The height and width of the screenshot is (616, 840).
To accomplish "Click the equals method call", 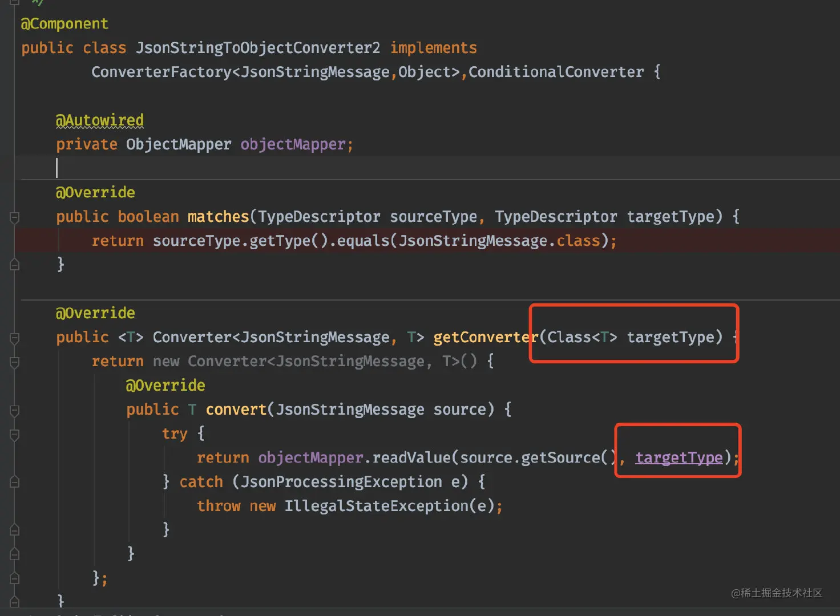I will [x=363, y=241].
